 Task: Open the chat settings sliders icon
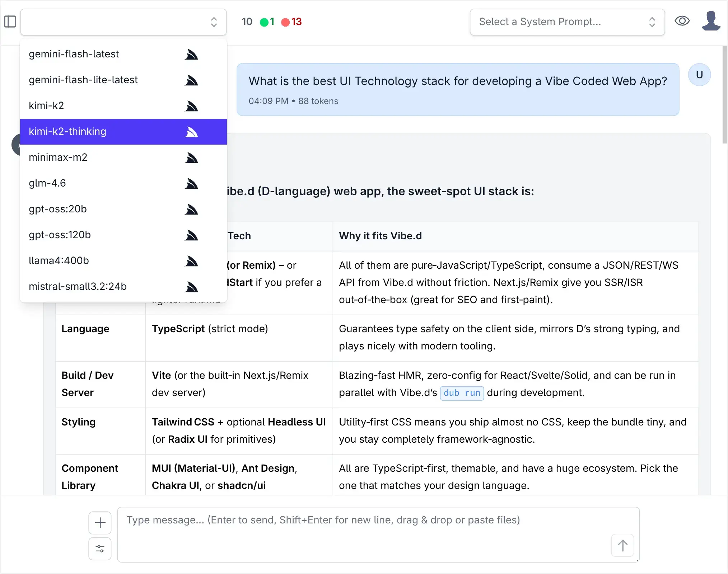coord(100,549)
